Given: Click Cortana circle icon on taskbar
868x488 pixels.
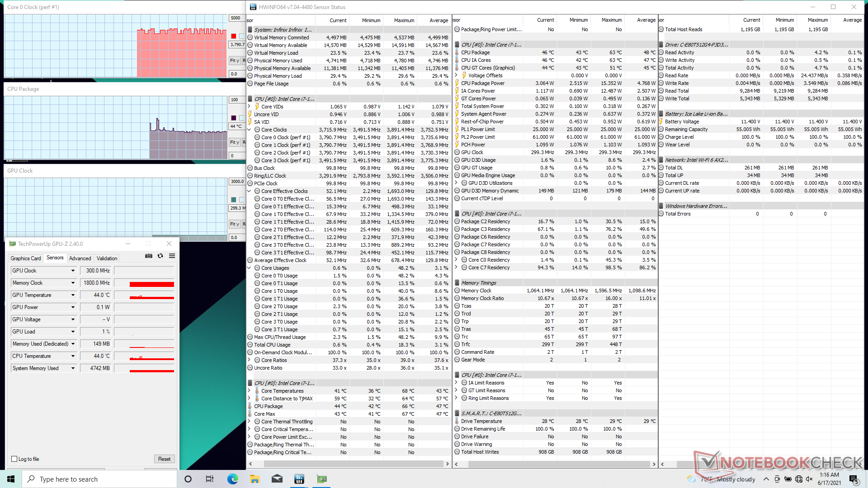Looking at the screenshot, I should point(188,479).
